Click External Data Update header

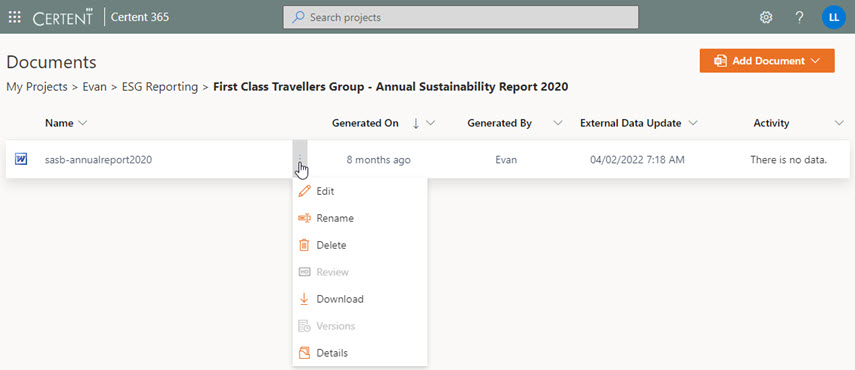pyautogui.click(x=630, y=123)
